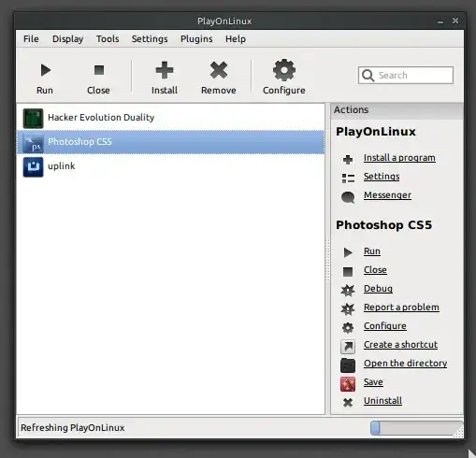This screenshot has width=476, height=458.
Task: Click the Remove X icon in toolbar
Action: [x=219, y=70]
